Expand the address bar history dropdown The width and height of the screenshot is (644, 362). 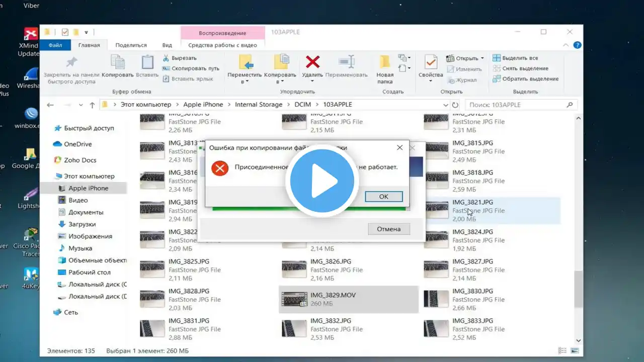445,105
